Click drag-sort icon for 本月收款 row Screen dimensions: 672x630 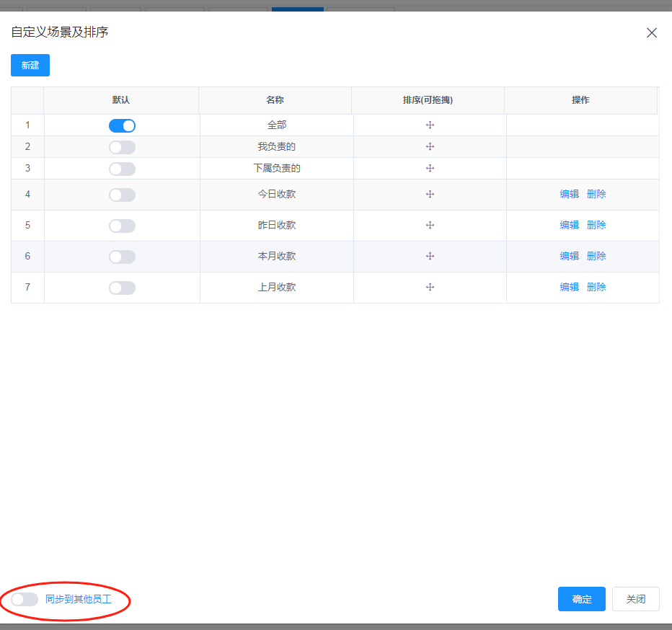tap(430, 257)
